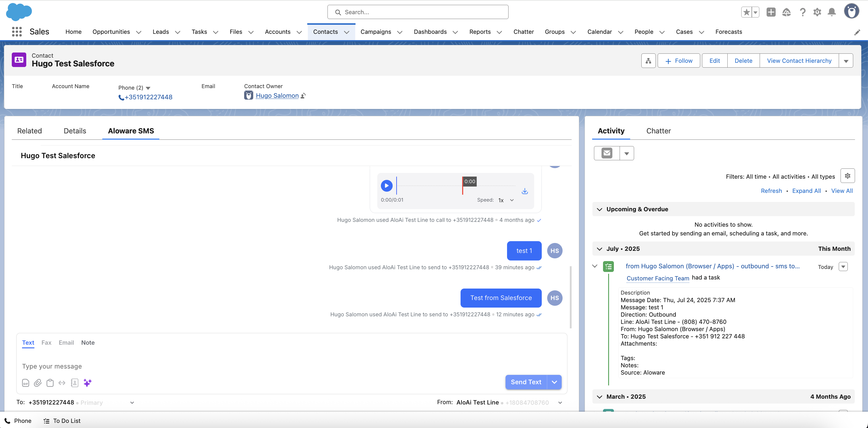Collapse the July 2025 section
The image size is (868, 428).
tap(599, 249)
